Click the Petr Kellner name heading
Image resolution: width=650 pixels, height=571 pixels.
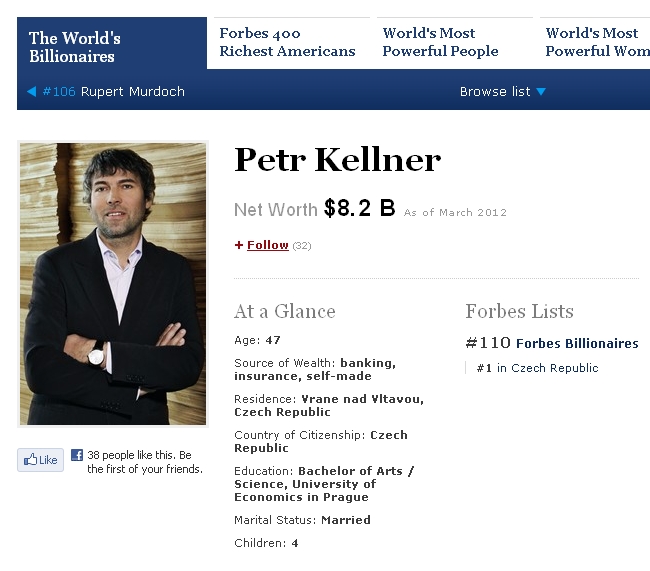[x=337, y=160]
